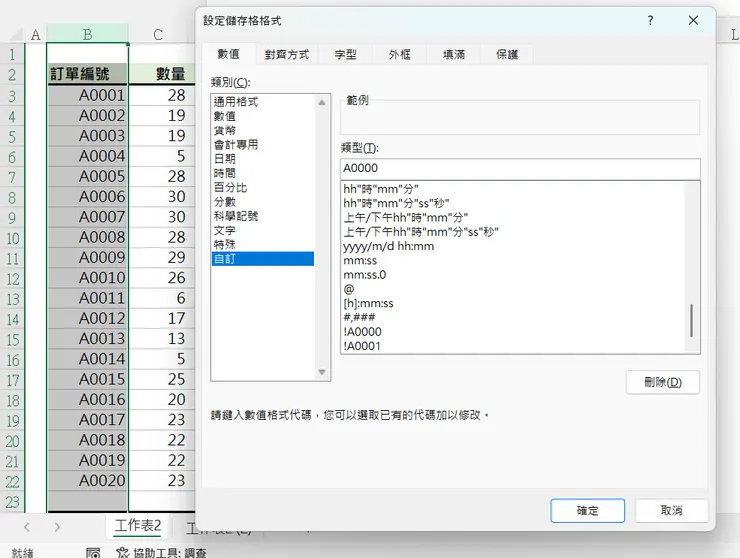
Task: Select 通用格式 category
Action: pos(263,102)
